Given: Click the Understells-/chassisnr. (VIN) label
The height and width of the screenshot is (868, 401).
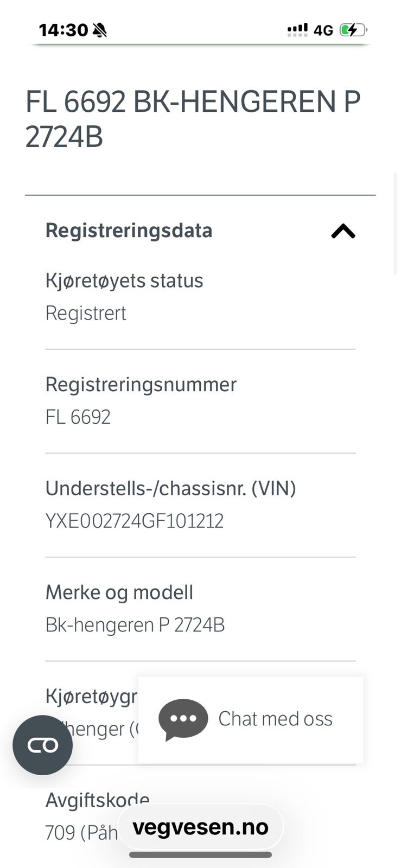Looking at the screenshot, I should pos(171,489).
